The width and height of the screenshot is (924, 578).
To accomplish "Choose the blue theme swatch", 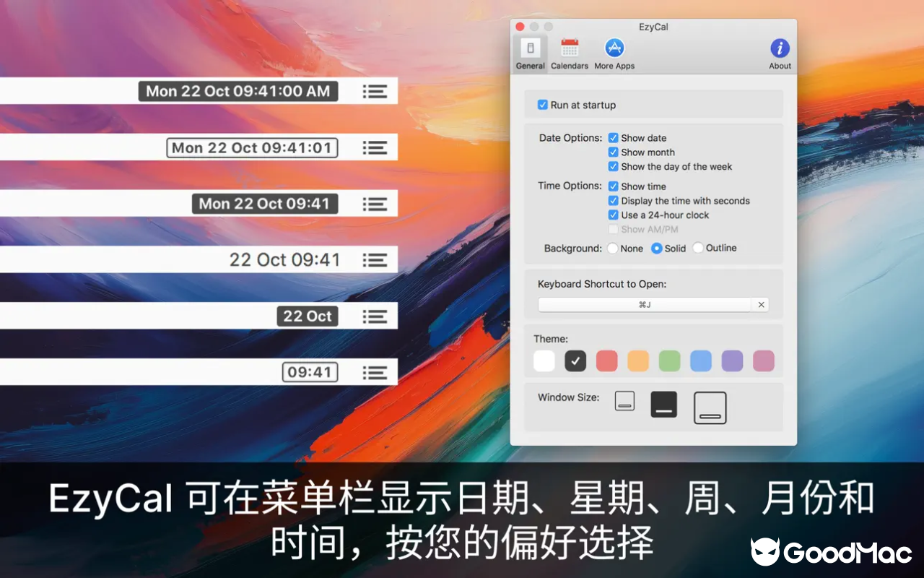I will point(701,361).
